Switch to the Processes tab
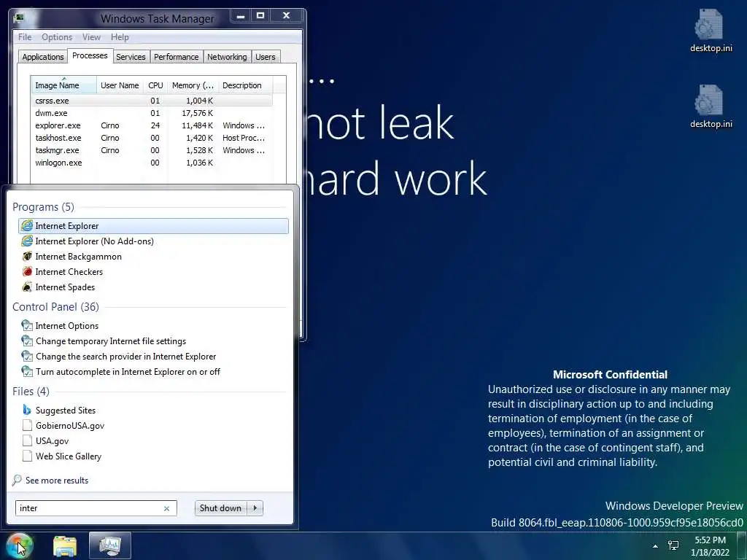Image resolution: width=747 pixels, height=560 pixels. tap(90, 55)
